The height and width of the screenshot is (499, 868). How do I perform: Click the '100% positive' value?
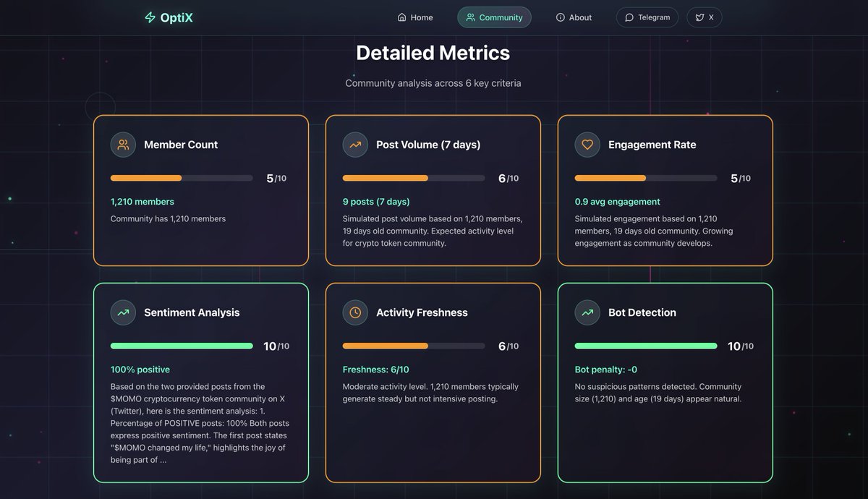coord(140,370)
